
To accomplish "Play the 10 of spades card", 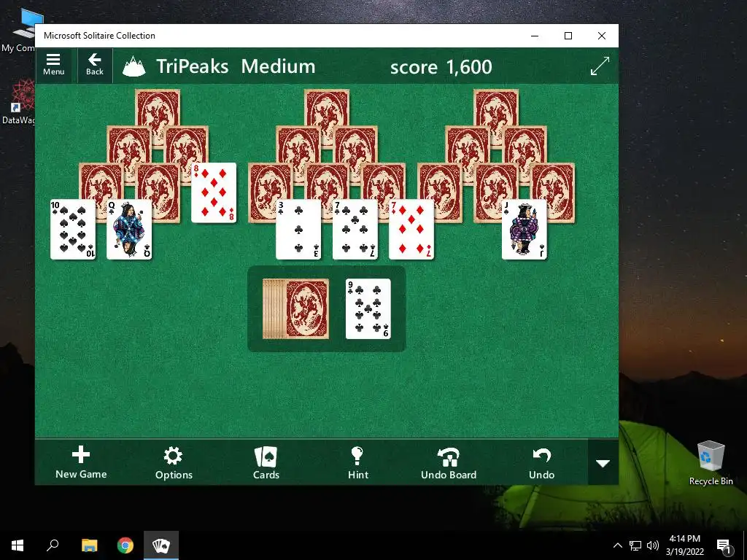I will [73, 230].
